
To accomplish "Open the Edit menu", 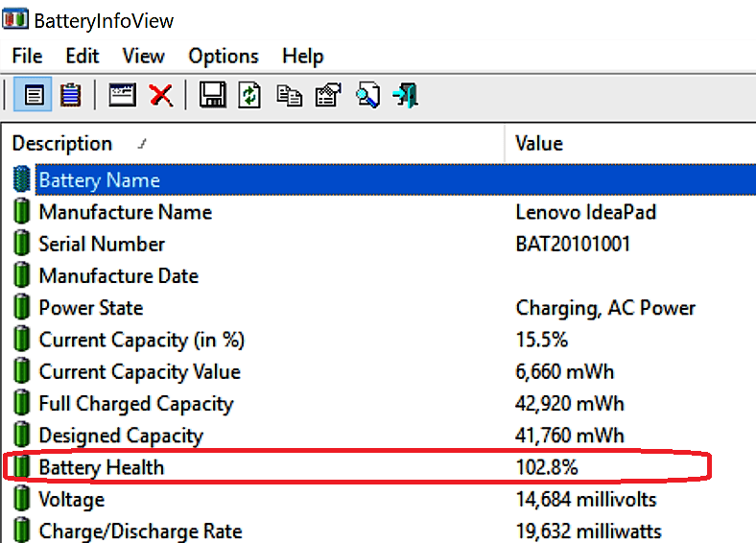I will click(83, 56).
